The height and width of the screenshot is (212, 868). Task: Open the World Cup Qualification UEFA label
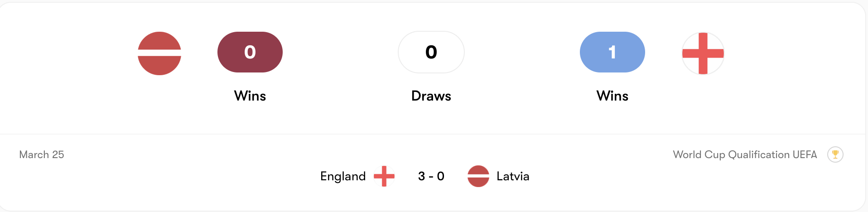click(745, 154)
